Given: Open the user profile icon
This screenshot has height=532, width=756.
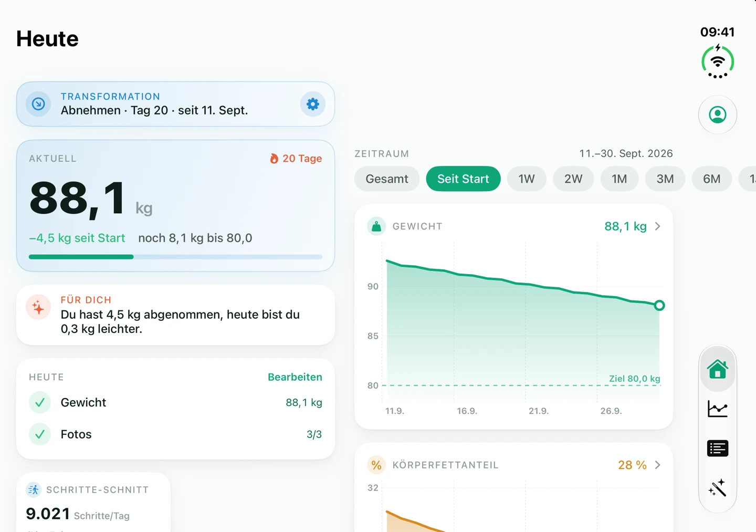Looking at the screenshot, I should coord(718,114).
